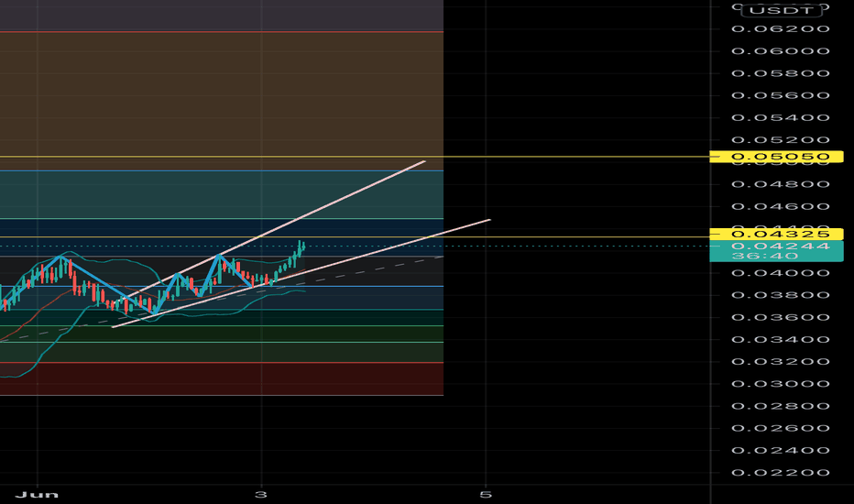Click the 0.05600 price axis value
Screen dimensions: 854x504
(x=781, y=95)
